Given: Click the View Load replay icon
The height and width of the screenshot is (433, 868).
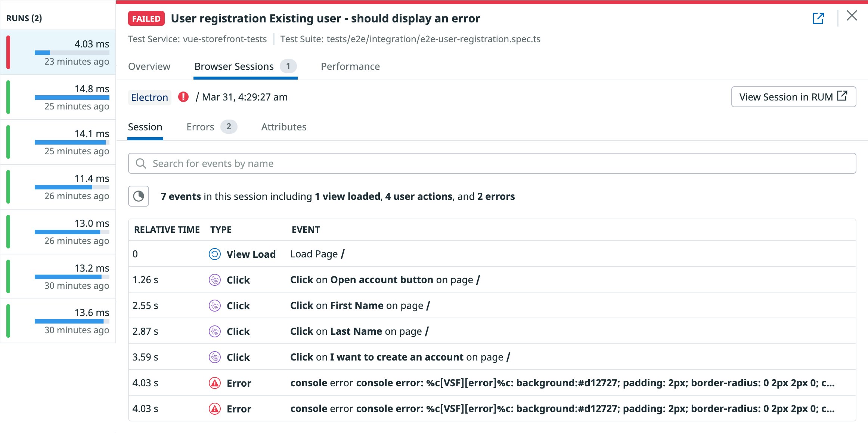Looking at the screenshot, I should pos(214,254).
